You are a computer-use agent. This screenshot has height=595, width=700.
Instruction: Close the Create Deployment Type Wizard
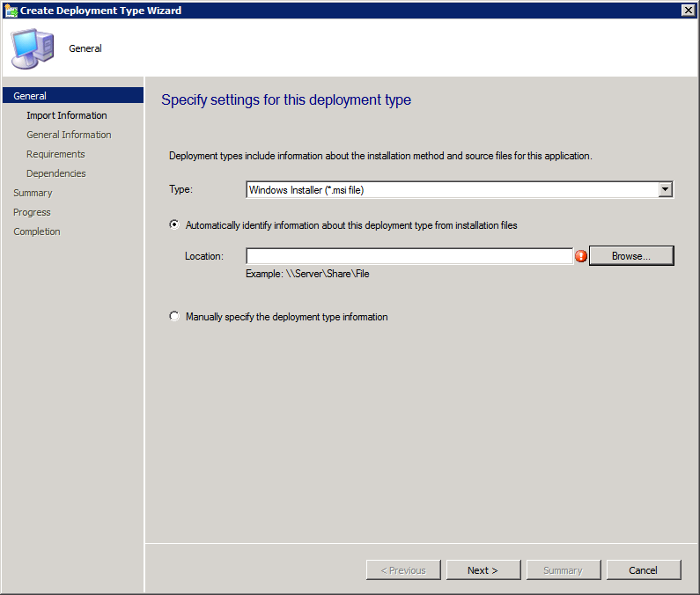click(x=688, y=10)
